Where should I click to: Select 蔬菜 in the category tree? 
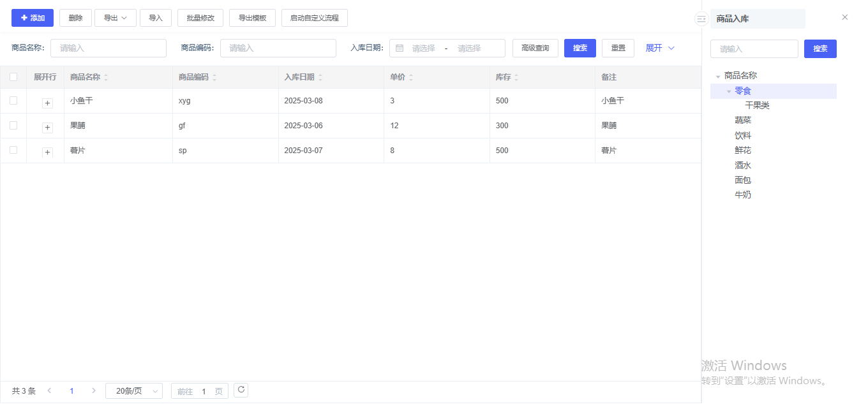(743, 121)
